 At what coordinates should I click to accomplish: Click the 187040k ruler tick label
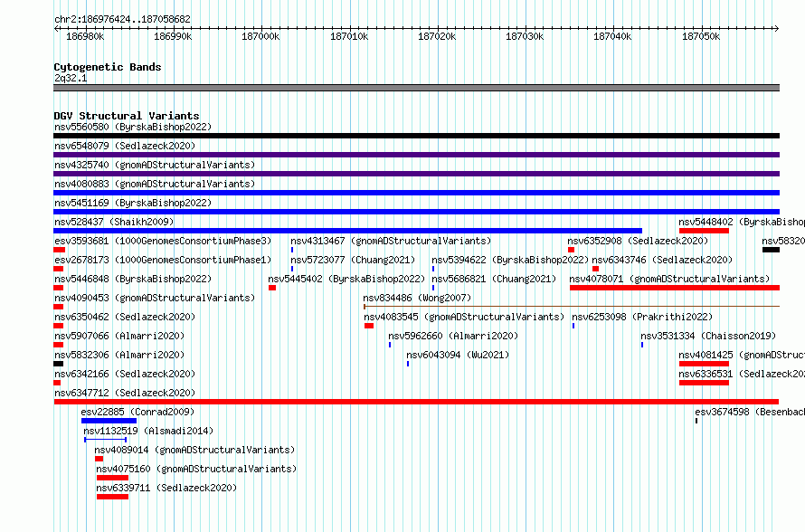coord(612,37)
